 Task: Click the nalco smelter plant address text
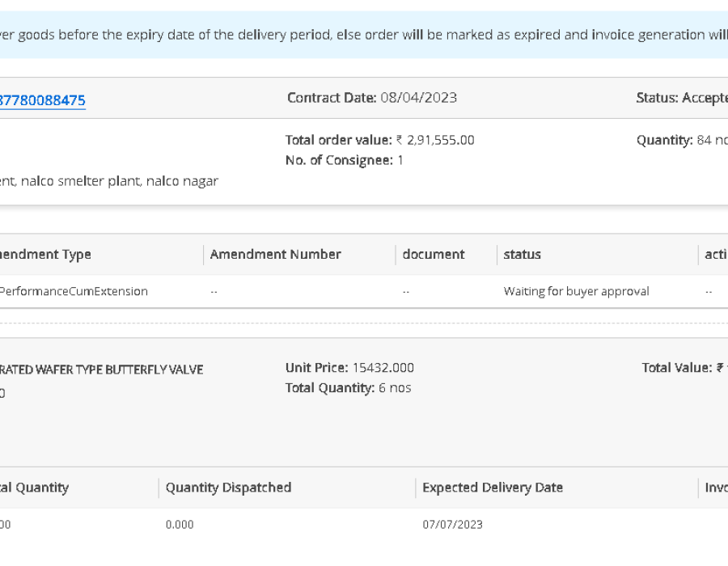pyautogui.click(x=109, y=181)
